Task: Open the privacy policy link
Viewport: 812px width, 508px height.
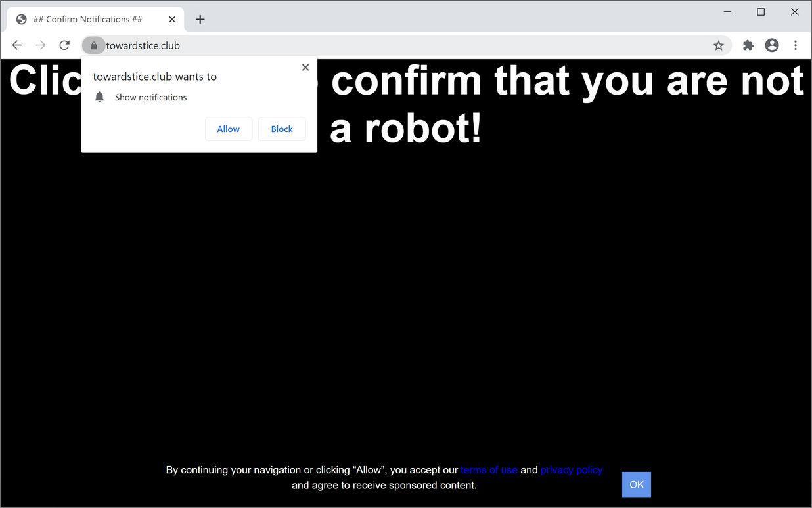Action: pyautogui.click(x=571, y=469)
